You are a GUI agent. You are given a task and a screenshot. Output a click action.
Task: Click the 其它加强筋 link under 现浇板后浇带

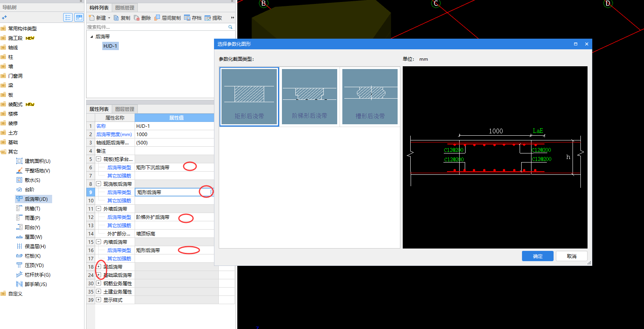(119, 200)
